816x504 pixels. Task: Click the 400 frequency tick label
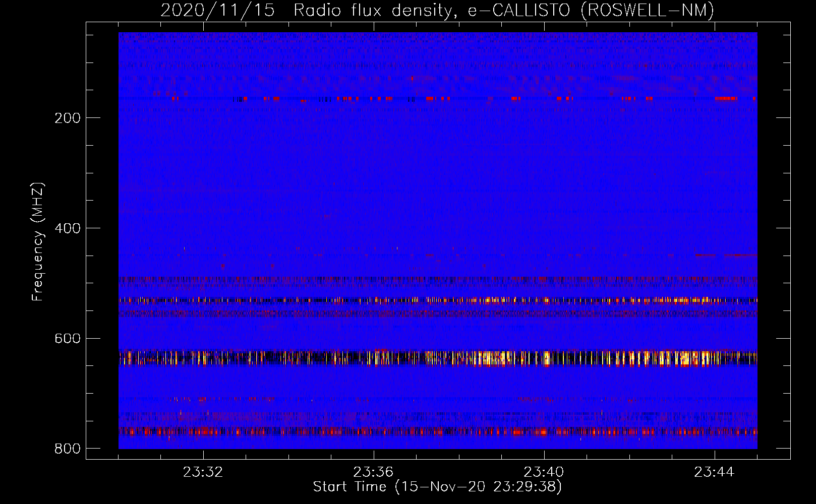click(68, 228)
